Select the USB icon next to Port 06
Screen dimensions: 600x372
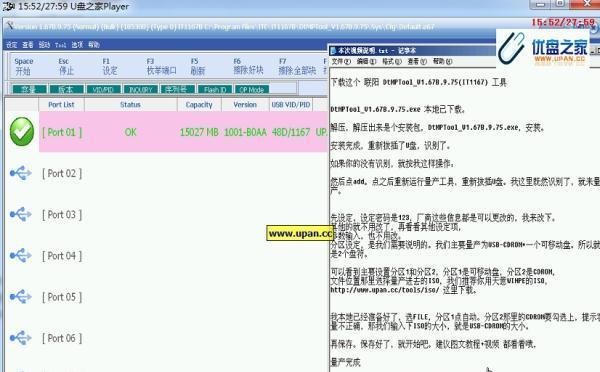(x=21, y=338)
